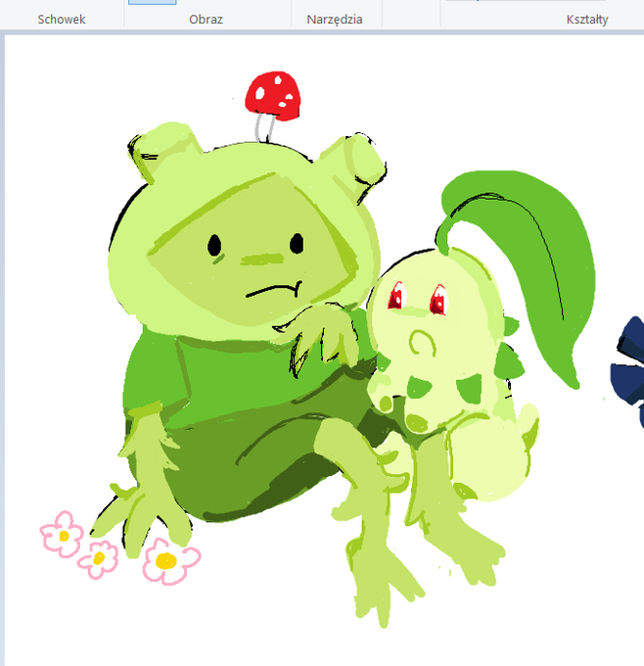Click the Kształty ribbon group label
Screen dimensions: 644x666
[x=587, y=20]
